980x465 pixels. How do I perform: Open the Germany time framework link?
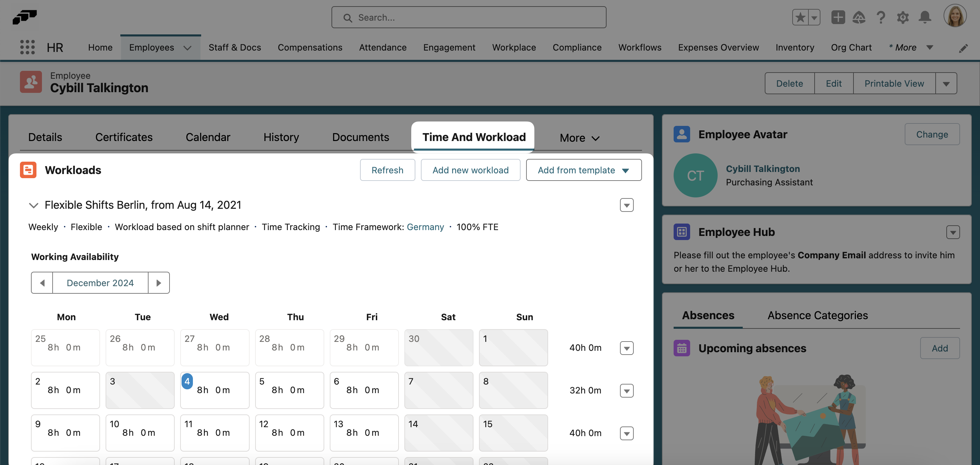[x=425, y=227]
